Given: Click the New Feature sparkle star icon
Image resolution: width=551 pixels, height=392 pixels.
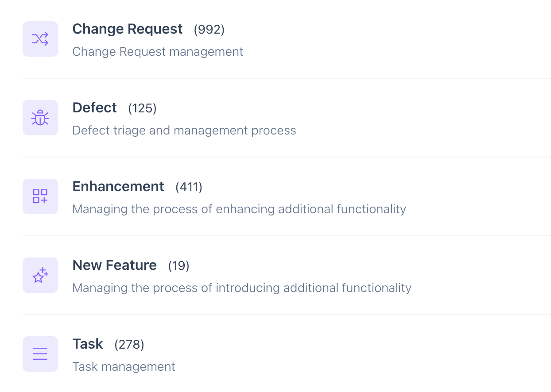Looking at the screenshot, I should pos(40,275).
